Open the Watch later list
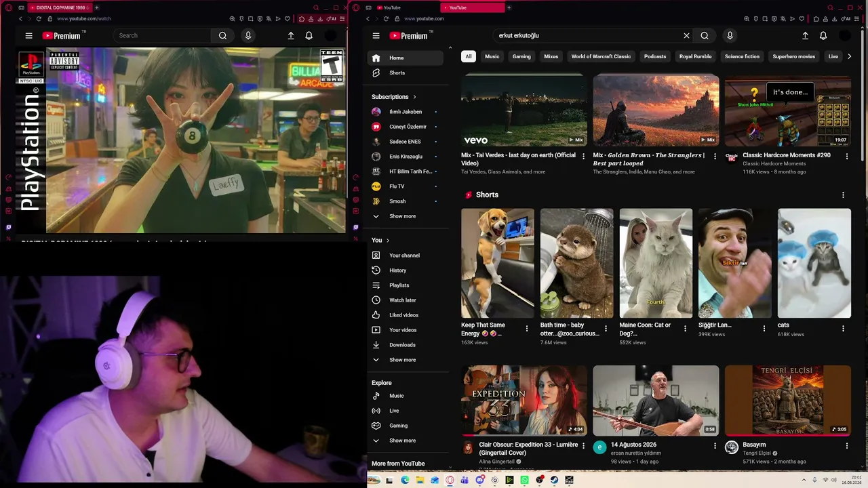This screenshot has height=488, width=868. click(x=406, y=300)
